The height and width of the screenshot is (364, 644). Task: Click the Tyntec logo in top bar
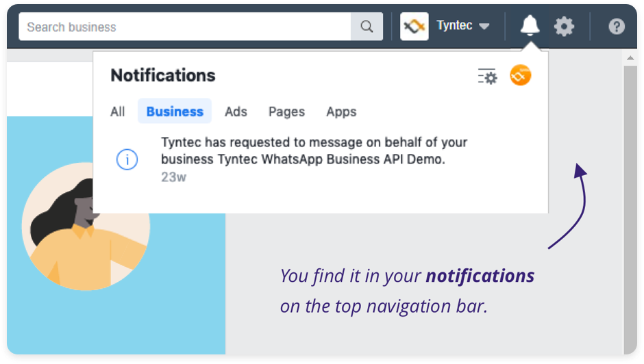414,27
